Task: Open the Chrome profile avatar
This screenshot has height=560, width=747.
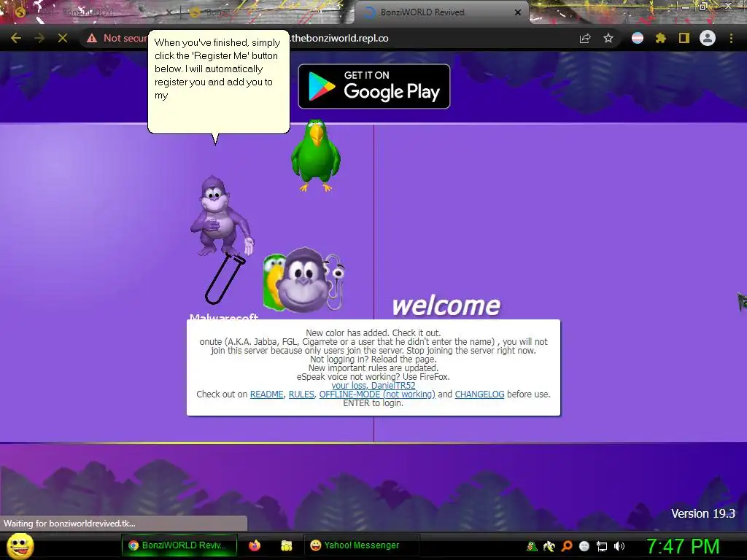Action: [x=708, y=38]
